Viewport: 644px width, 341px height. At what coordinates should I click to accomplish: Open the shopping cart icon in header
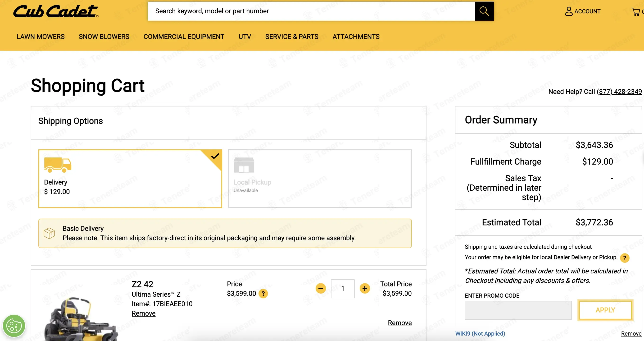636,12
